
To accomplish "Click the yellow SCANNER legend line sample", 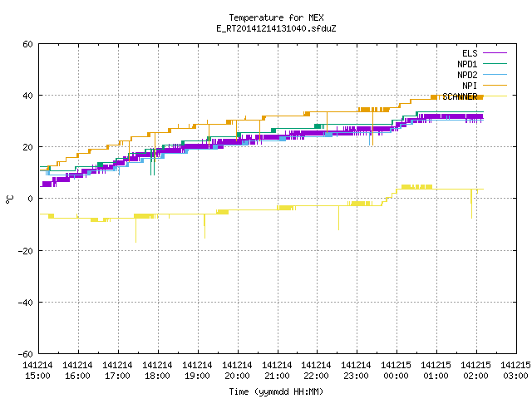I will coord(495,96).
